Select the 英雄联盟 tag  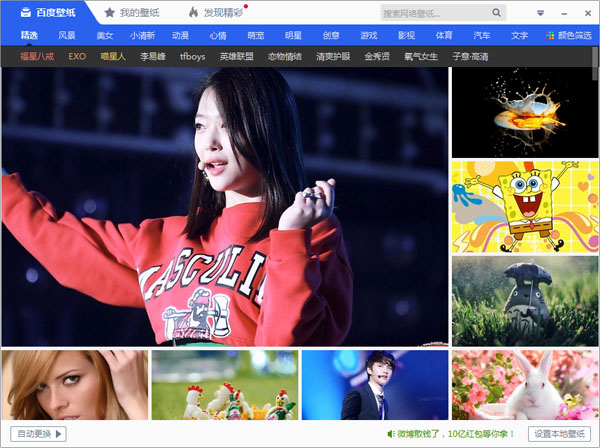(x=237, y=57)
